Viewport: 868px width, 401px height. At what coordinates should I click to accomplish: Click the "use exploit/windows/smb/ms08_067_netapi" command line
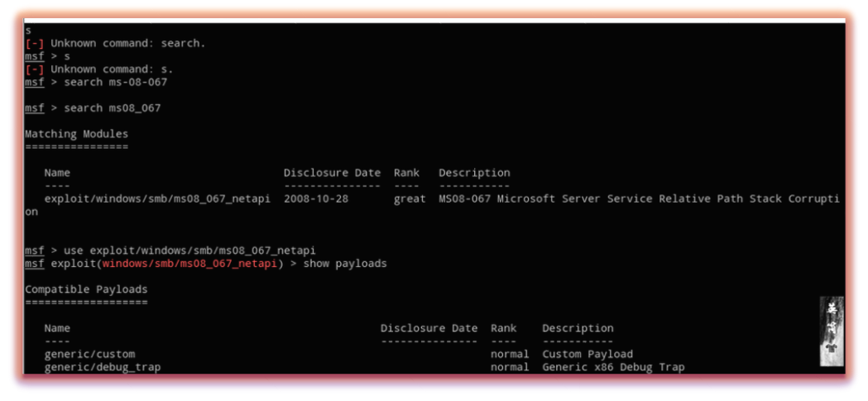pyautogui.click(x=189, y=251)
